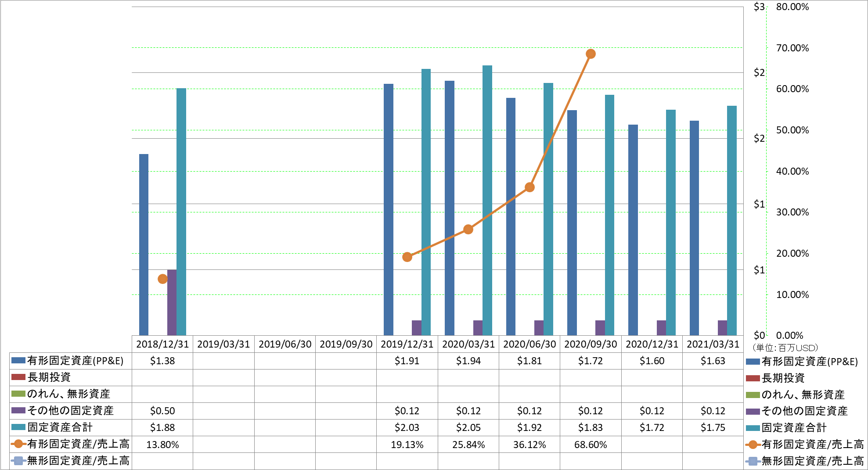
Task: Select the $1.81 PP&E value cell
Action: click(529, 361)
